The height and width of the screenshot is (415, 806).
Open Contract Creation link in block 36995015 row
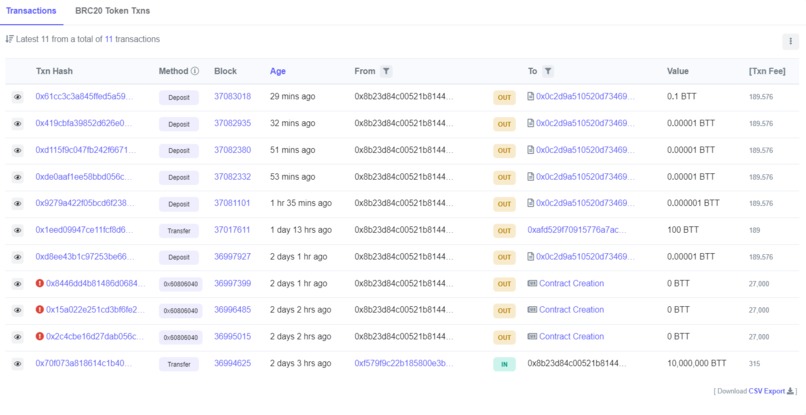571,336
